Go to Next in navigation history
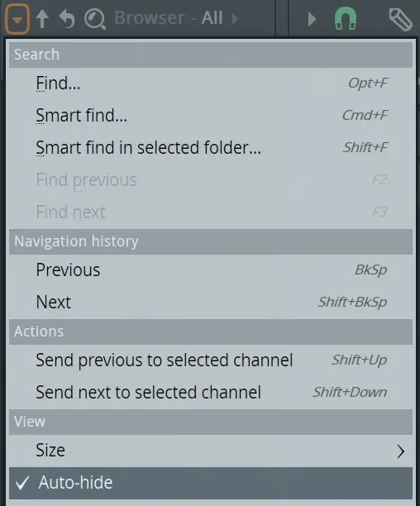 click(211, 303)
